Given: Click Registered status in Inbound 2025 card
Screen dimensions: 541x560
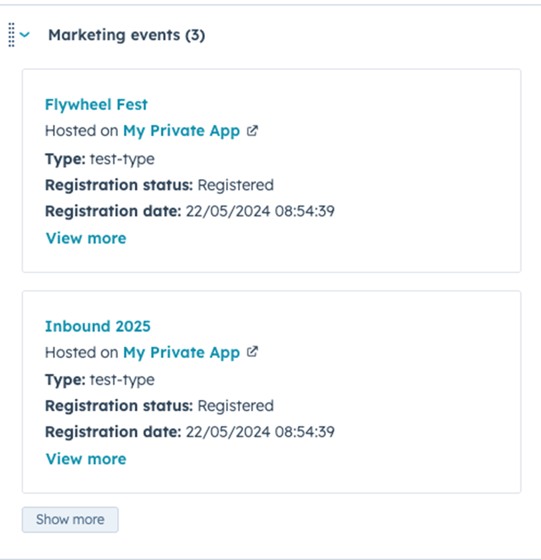Looking at the screenshot, I should (x=236, y=406).
